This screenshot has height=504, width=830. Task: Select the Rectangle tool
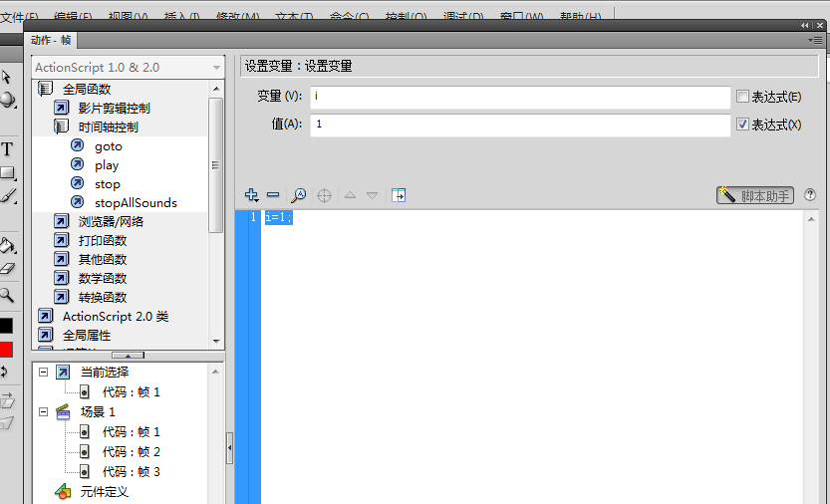point(7,172)
